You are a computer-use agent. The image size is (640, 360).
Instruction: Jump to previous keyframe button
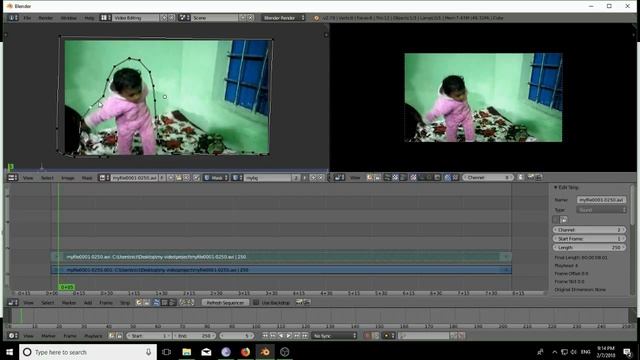(x=273, y=336)
